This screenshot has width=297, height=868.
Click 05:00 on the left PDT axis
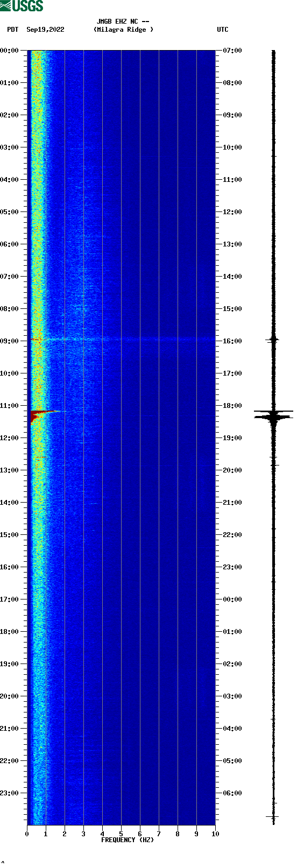[9, 212]
